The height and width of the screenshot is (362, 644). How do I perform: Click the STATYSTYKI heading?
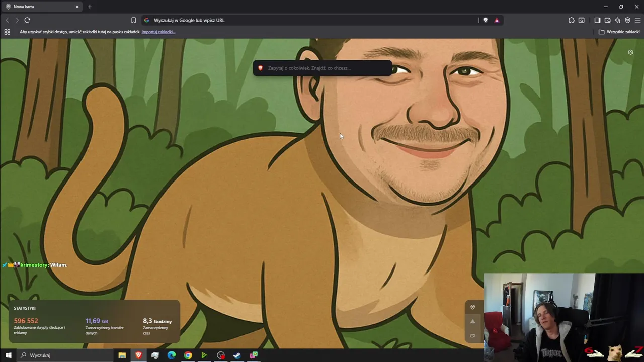pyautogui.click(x=25, y=308)
